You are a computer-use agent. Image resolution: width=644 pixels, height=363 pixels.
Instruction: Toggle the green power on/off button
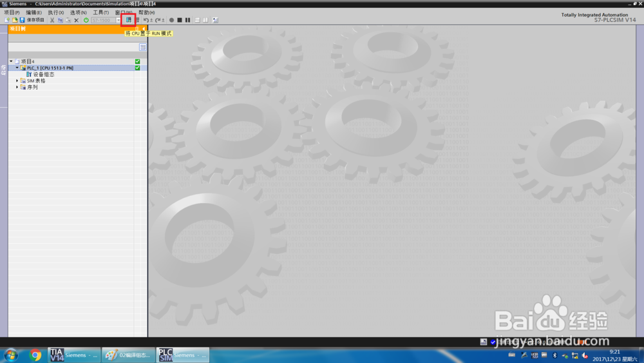click(x=86, y=20)
